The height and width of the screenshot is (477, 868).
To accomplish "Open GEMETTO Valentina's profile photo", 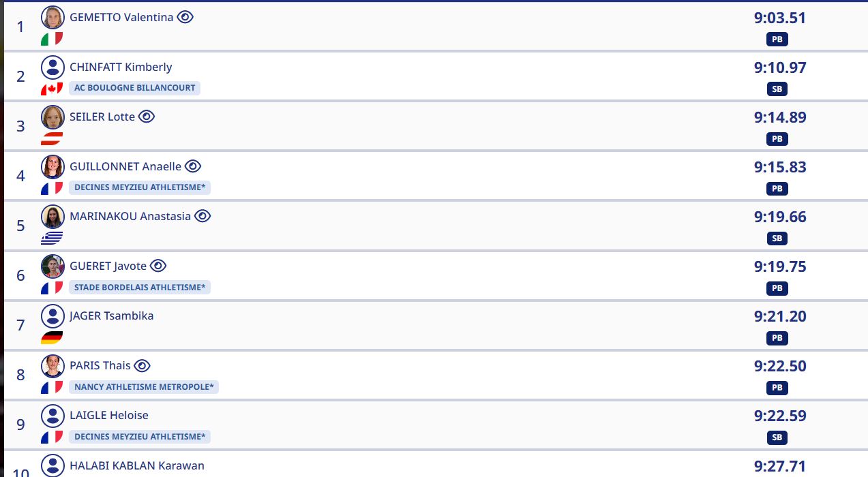I will coord(53,18).
